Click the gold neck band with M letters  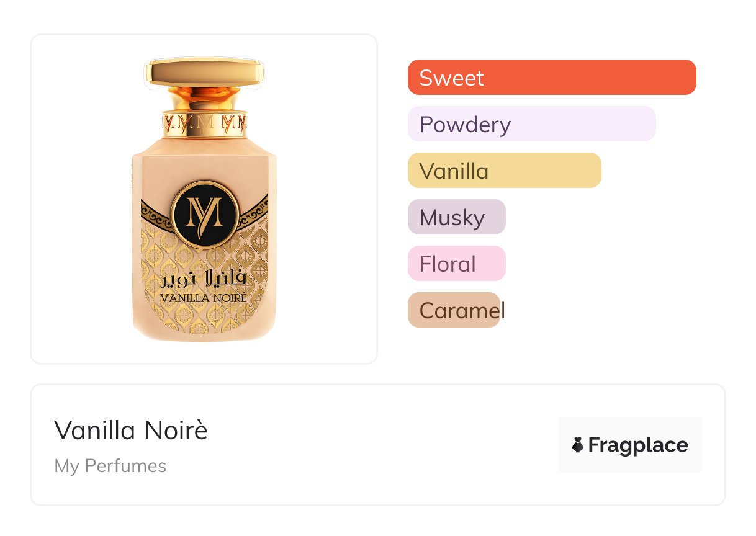(x=204, y=122)
